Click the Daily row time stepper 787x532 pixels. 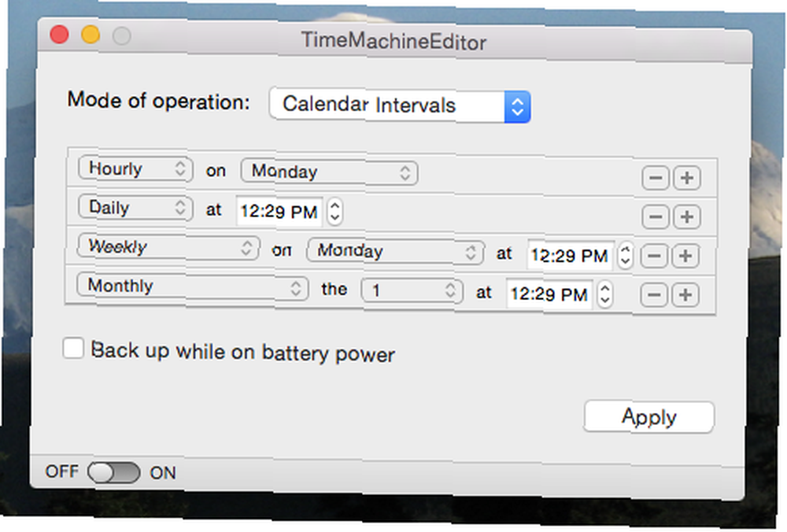pyautogui.click(x=334, y=211)
